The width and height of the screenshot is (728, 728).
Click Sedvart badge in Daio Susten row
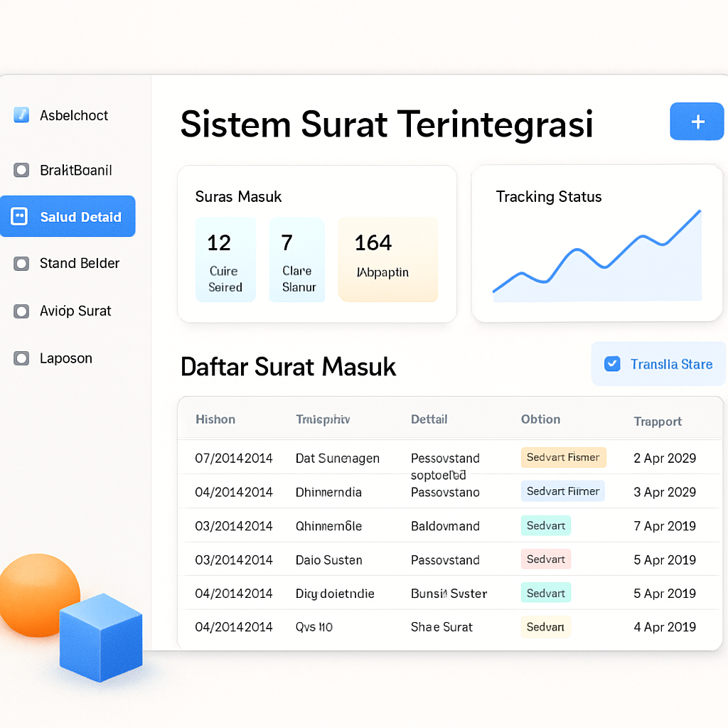[545, 559]
